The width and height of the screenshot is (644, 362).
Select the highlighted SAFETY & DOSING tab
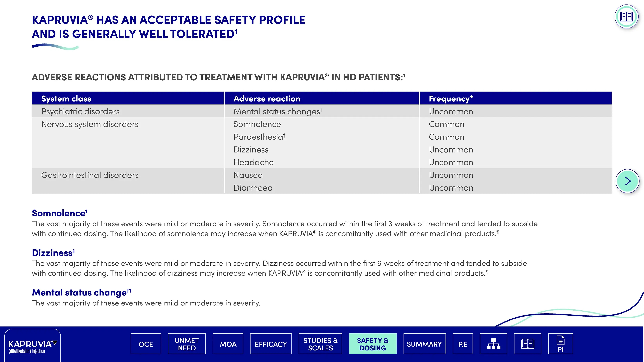(x=373, y=344)
